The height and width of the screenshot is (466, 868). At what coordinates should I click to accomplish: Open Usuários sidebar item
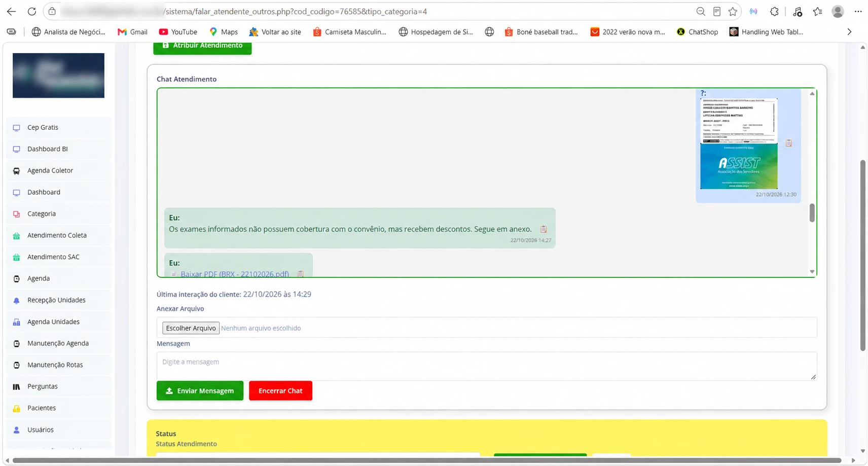click(x=59, y=429)
